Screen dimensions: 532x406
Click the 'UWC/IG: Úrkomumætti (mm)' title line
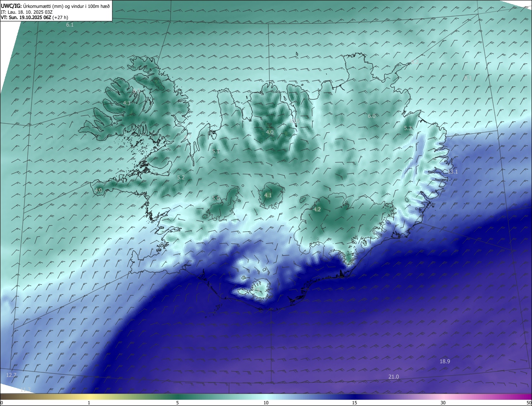(x=55, y=6)
